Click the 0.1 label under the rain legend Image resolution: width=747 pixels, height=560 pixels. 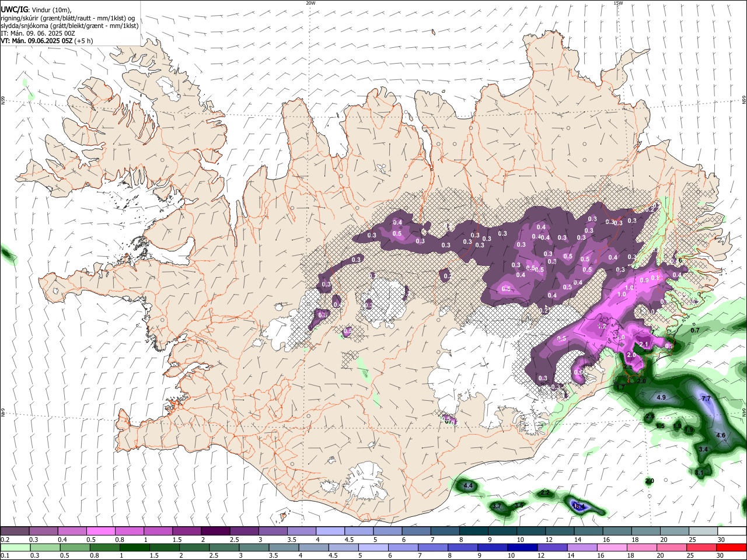pyautogui.click(x=5, y=555)
